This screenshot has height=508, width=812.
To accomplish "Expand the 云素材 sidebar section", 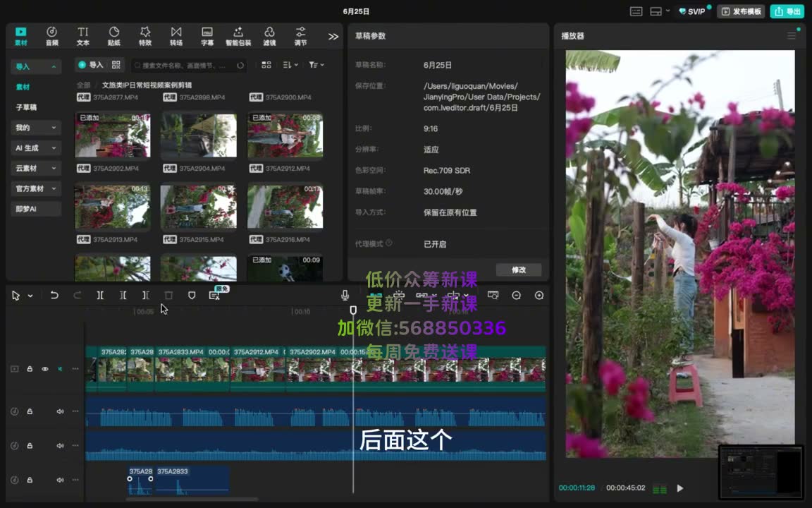I will 36,168.
